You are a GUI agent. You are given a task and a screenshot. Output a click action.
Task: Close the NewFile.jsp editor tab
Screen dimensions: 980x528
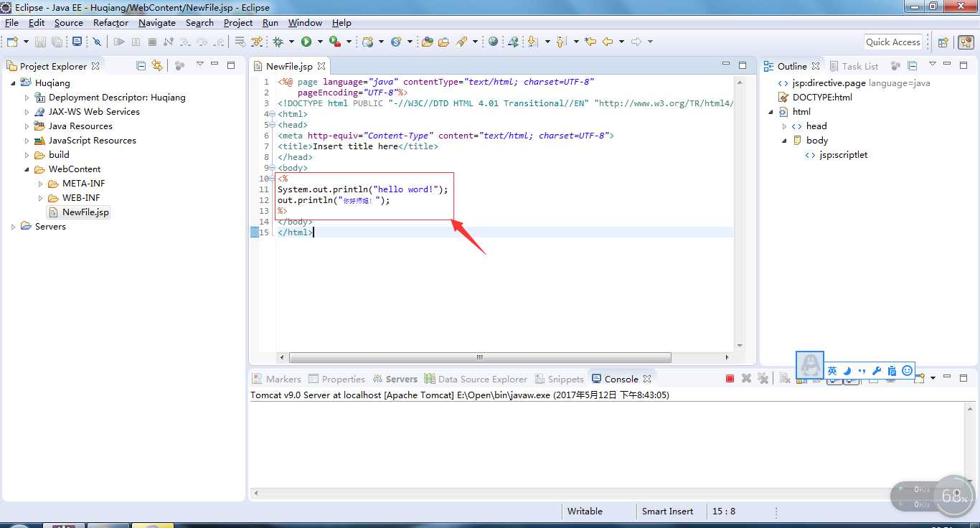tap(321, 66)
